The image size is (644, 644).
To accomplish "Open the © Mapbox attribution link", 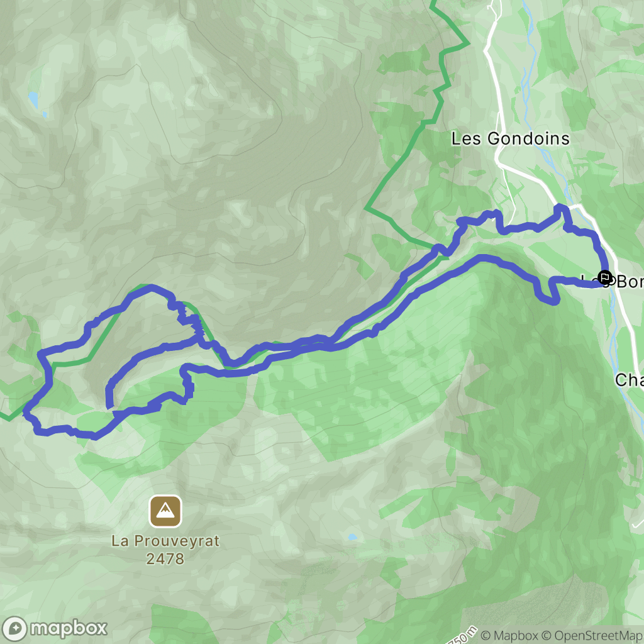I will pos(508,636).
